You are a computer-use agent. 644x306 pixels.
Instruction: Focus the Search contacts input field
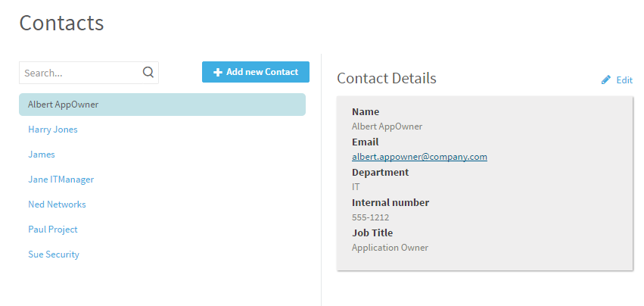[80, 73]
